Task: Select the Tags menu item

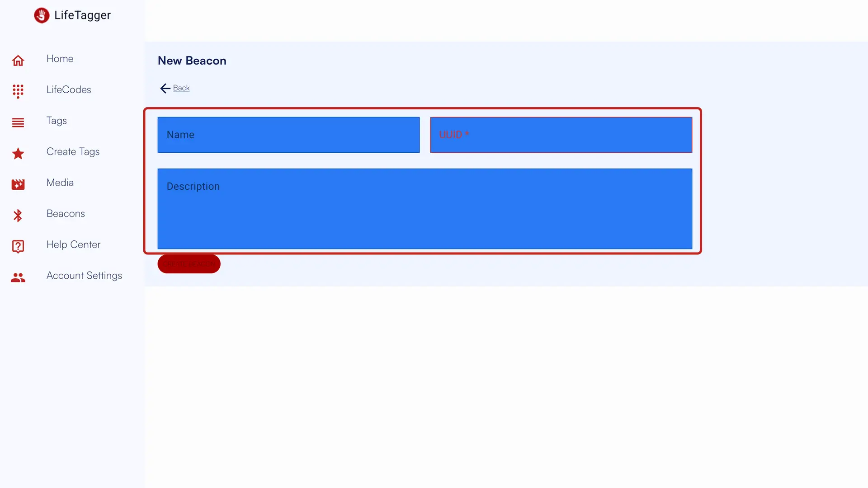Action: (x=57, y=120)
